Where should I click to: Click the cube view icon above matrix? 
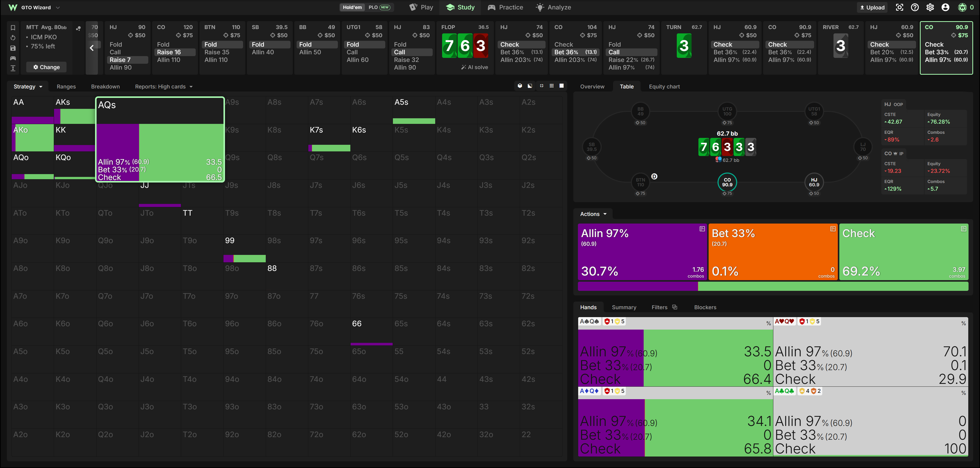(520, 86)
